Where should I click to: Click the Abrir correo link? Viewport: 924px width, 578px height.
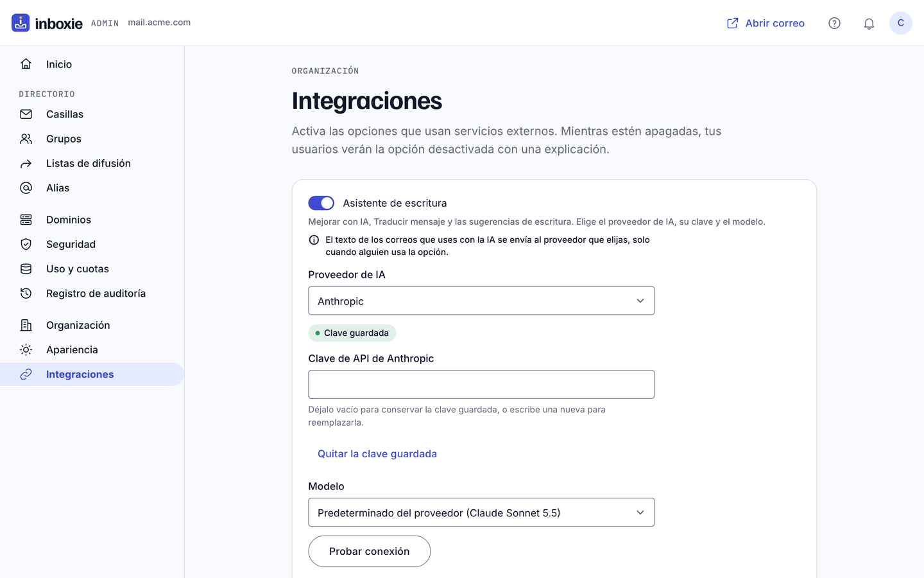click(x=766, y=23)
